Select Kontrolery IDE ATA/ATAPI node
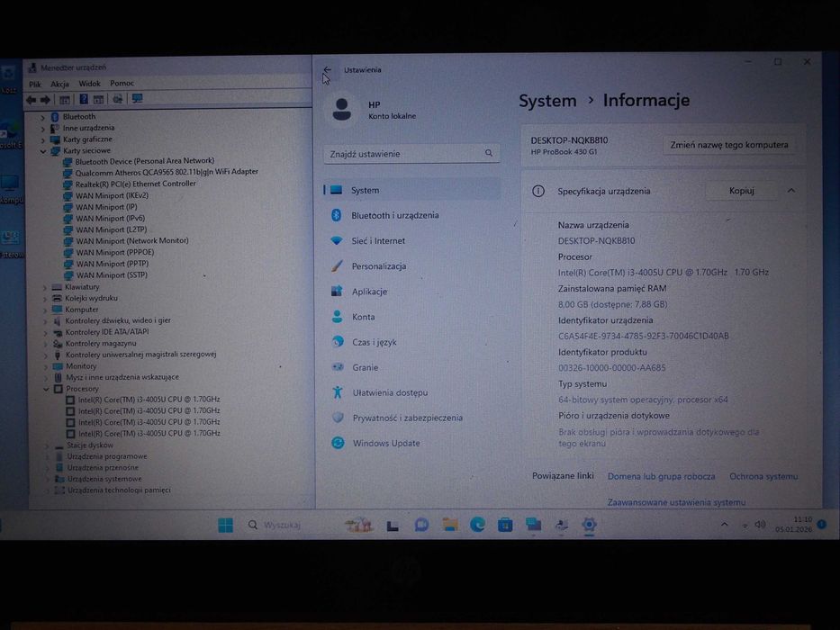Image resolution: width=840 pixels, height=630 pixels. click(x=107, y=332)
